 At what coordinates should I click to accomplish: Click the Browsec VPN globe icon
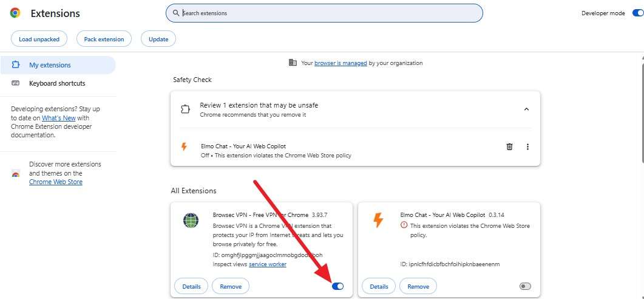[x=191, y=221]
